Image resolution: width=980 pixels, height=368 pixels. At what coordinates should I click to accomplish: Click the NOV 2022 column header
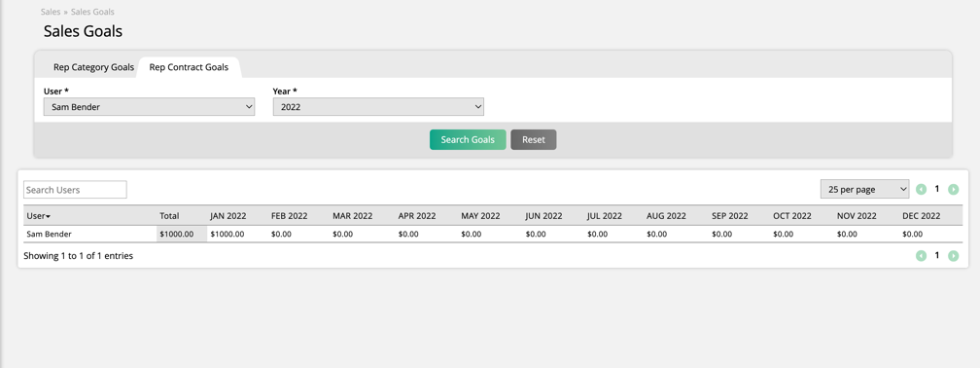[857, 216]
